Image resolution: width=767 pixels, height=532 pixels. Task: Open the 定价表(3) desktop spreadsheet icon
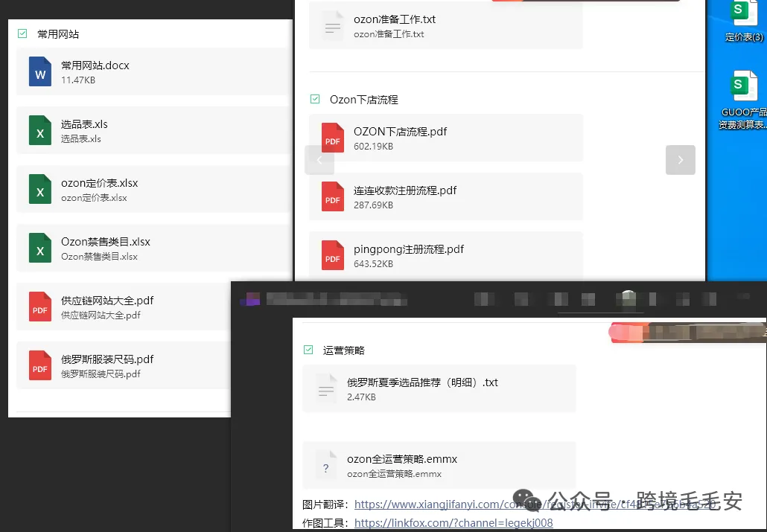point(743,12)
